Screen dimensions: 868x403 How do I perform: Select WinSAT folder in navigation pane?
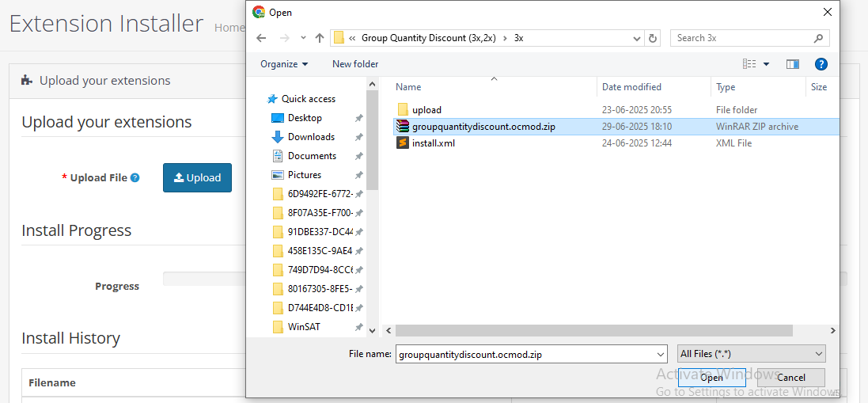coord(303,327)
